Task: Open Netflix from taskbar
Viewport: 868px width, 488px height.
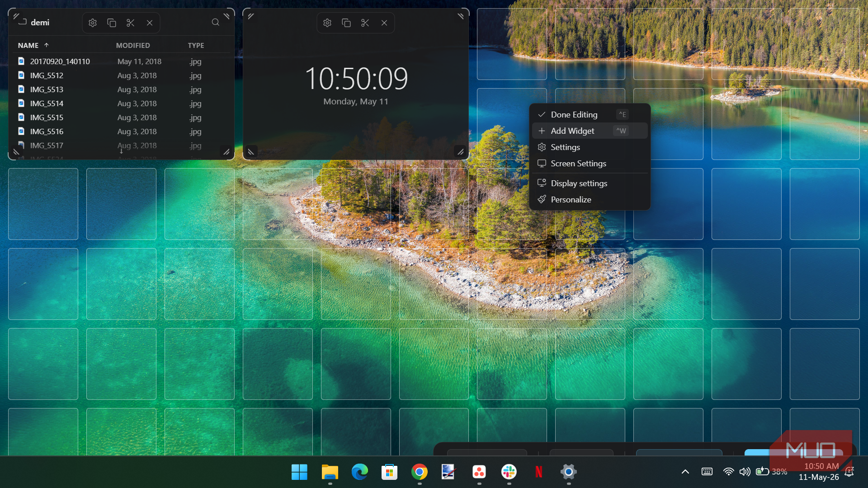Action: coord(539,472)
